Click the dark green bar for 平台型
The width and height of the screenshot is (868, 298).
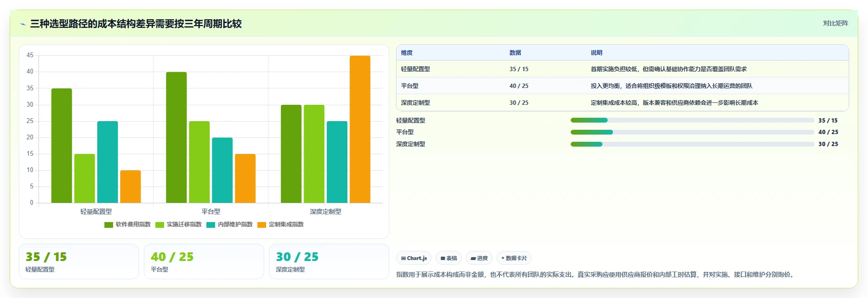176,137
